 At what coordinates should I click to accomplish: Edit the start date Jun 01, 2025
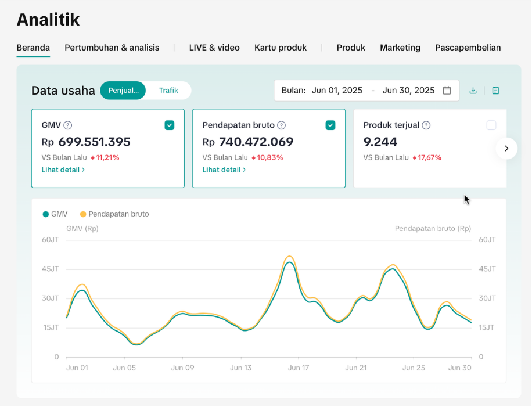coord(337,91)
